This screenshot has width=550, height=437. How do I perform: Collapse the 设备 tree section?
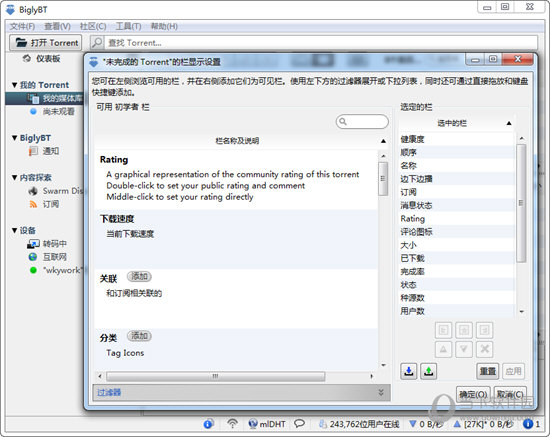[x=14, y=230]
